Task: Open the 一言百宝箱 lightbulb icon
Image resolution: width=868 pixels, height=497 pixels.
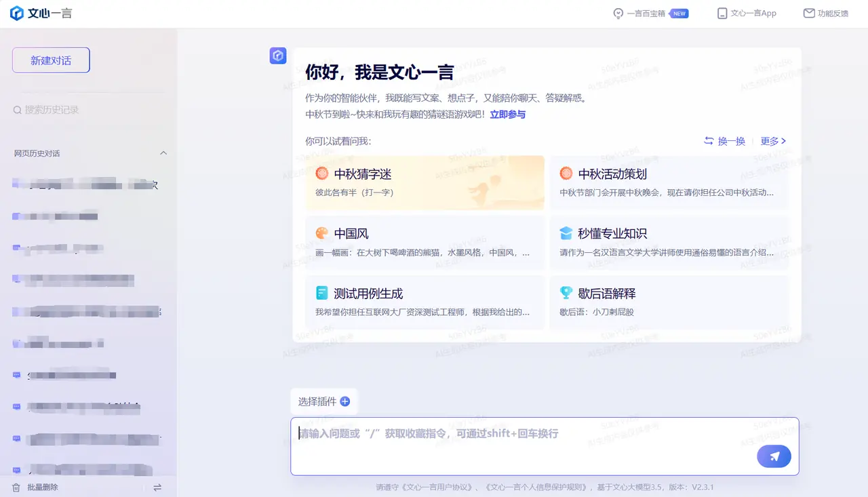Action: [618, 13]
